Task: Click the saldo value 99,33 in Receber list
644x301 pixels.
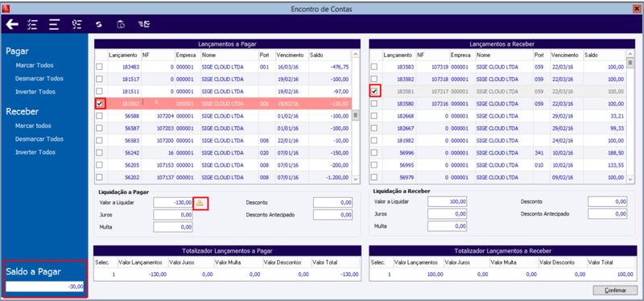Action: click(617, 129)
